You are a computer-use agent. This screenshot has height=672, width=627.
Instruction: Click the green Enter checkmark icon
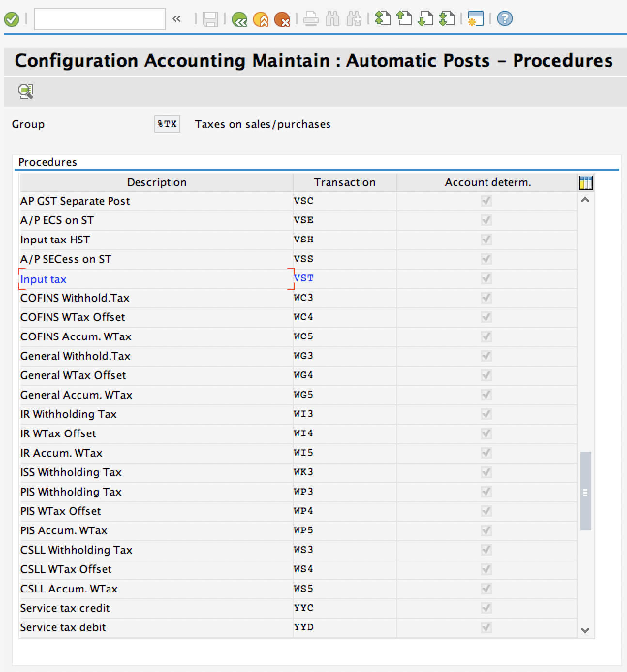12,19
